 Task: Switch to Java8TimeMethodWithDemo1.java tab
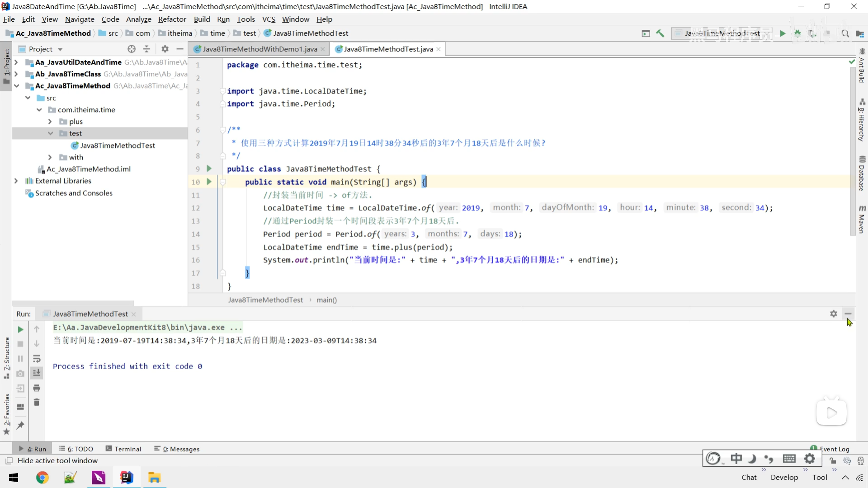259,49
